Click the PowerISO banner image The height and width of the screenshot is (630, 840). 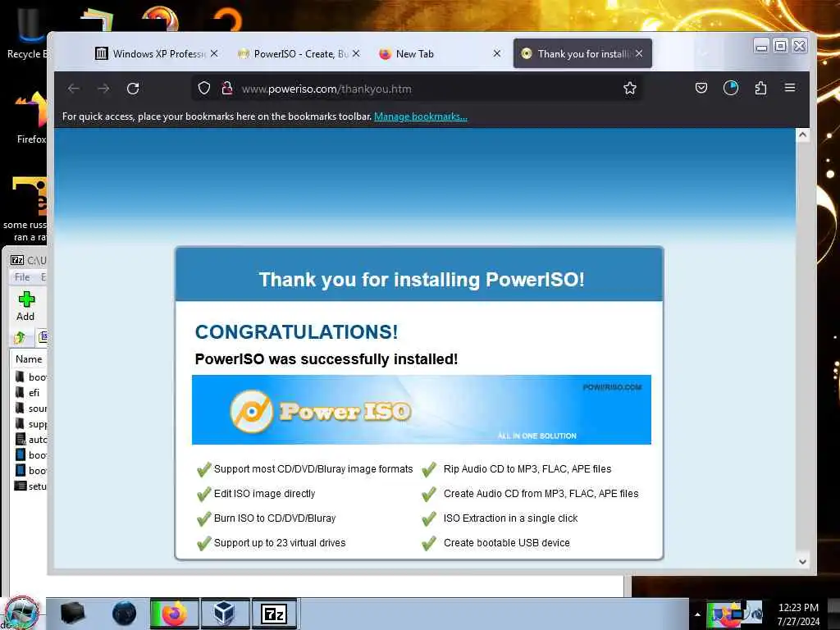pos(422,410)
